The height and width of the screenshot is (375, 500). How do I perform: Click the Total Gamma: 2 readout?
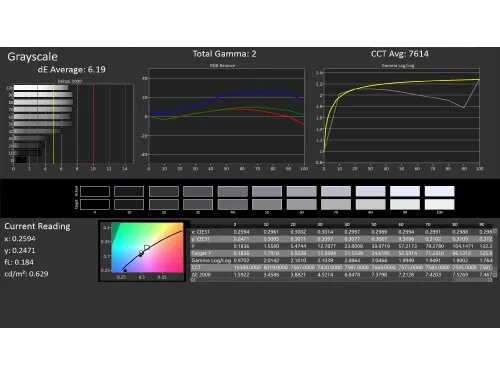click(x=224, y=54)
